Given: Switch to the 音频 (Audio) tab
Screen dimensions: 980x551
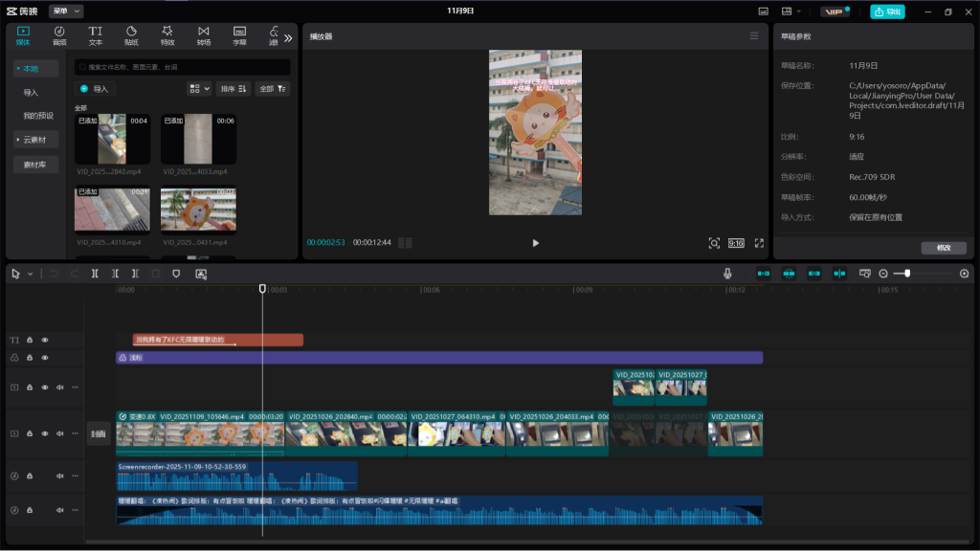Looking at the screenshot, I should click(59, 35).
